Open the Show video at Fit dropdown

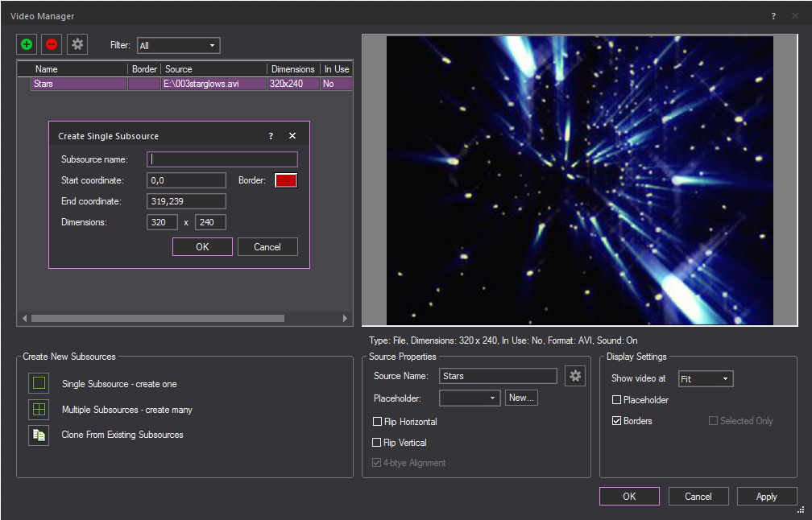click(x=705, y=378)
